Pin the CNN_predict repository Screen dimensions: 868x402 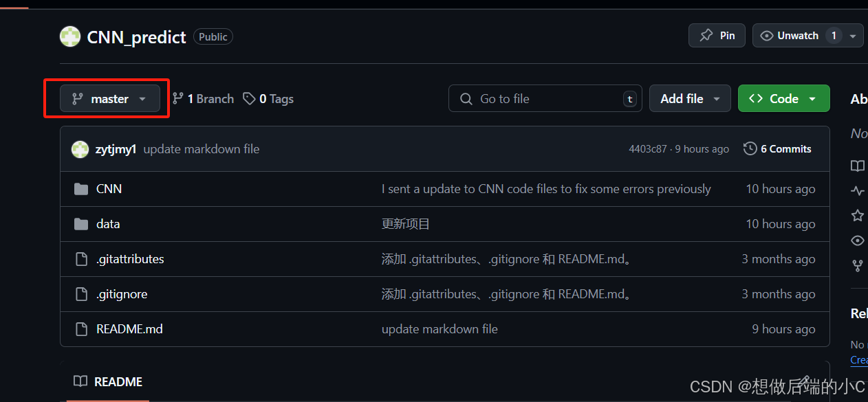tap(717, 36)
